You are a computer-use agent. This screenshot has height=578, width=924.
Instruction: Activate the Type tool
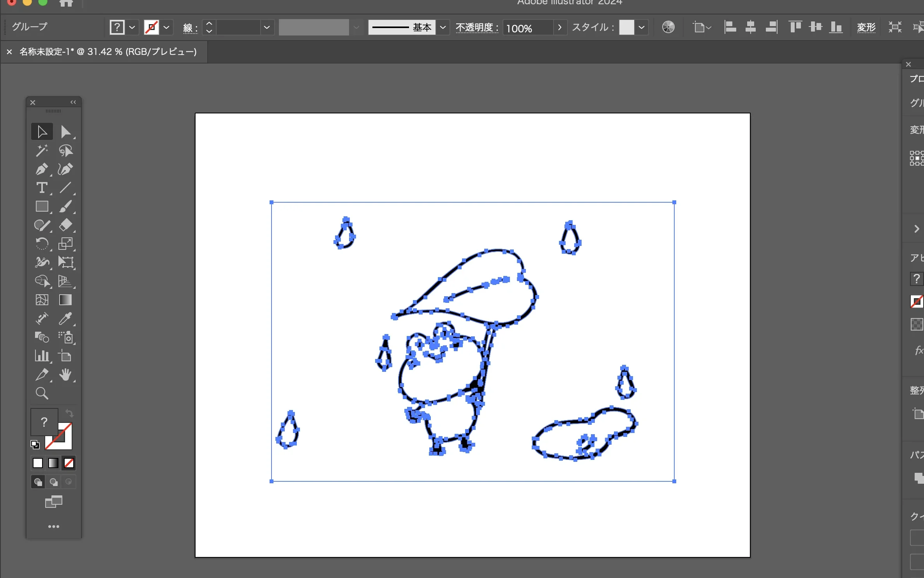pyautogui.click(x=42, y=188)
